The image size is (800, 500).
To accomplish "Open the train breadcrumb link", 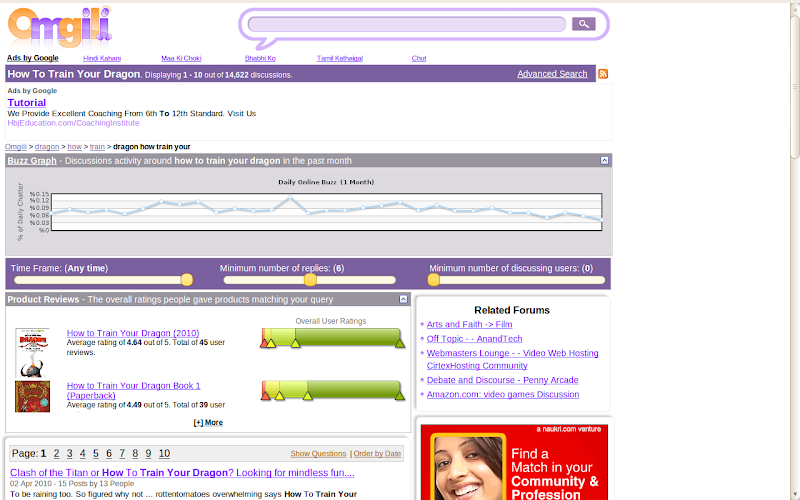I will pos(97,147).
